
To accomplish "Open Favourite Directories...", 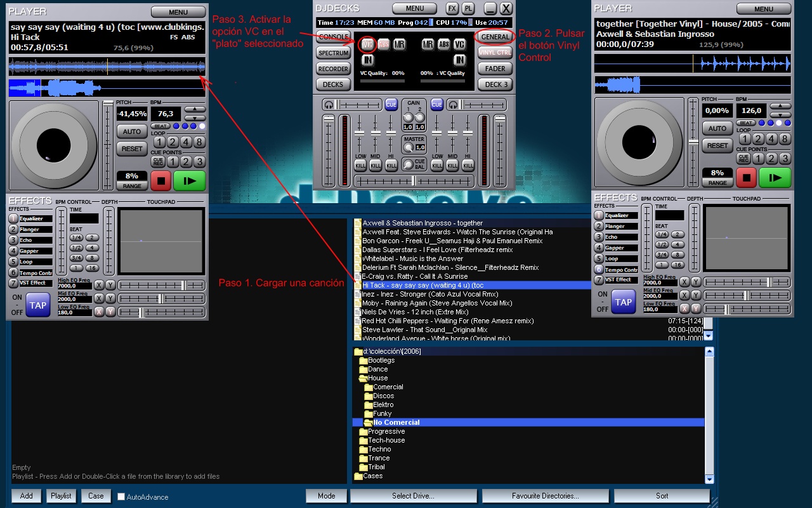I will click(545, 496).
